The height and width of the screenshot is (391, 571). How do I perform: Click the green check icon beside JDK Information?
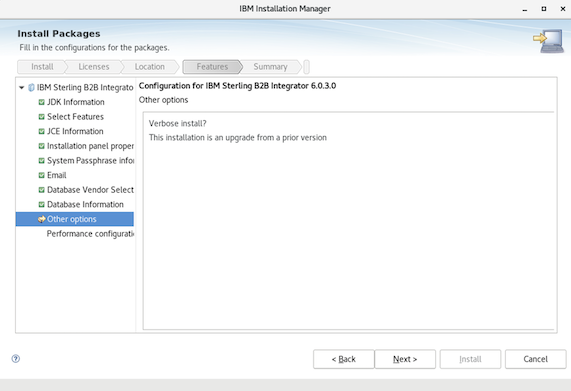point(42,102)
